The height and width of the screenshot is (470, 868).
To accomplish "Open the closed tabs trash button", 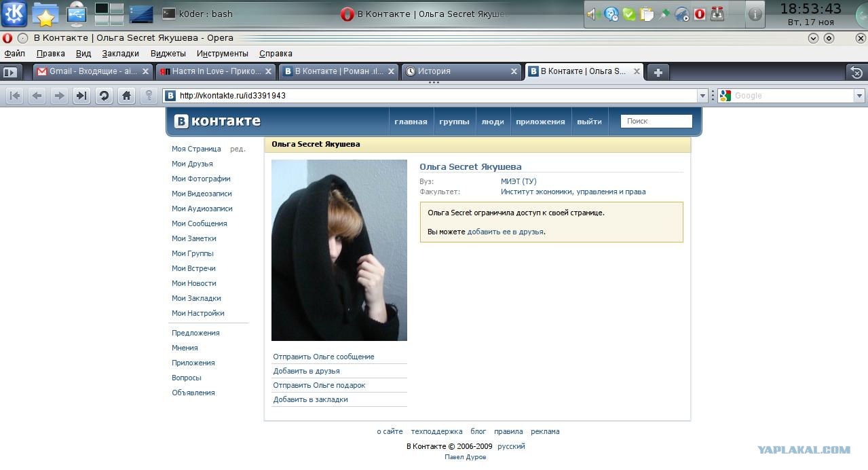I will [856, 72].
